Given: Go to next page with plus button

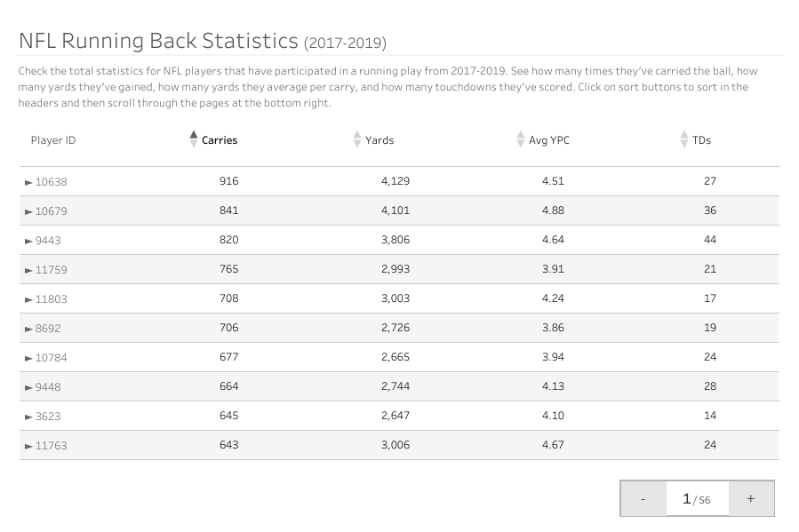Looking at the screenshot, I should click(x=751, y=498).
